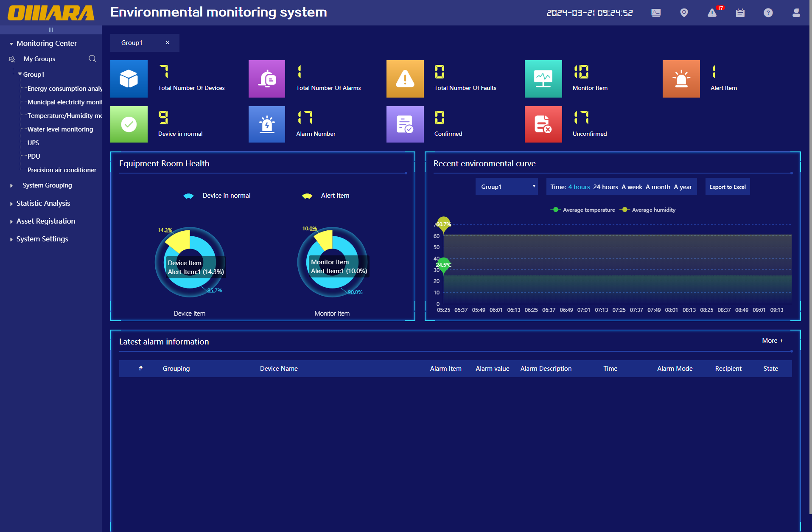This screenshot has width=812, height=532.
Task: Click the search icon beside My Groups
Action: (x=92, y=59)
